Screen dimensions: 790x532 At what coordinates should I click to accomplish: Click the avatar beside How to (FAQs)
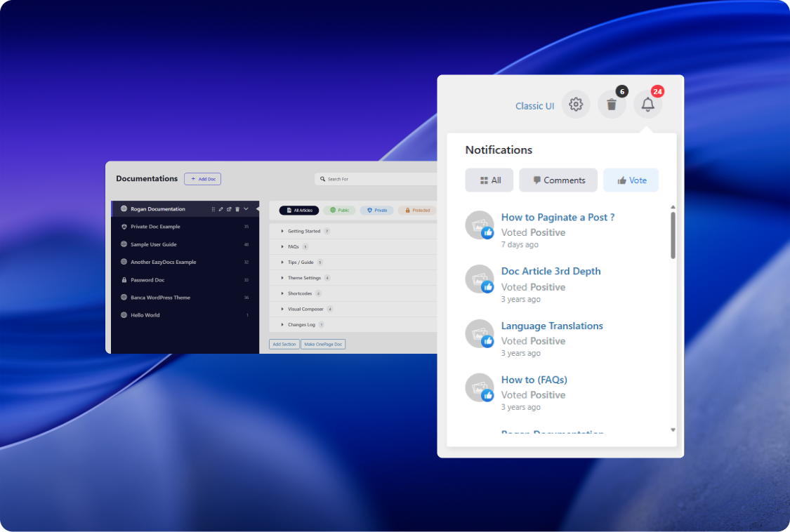[x=480, y=387]
